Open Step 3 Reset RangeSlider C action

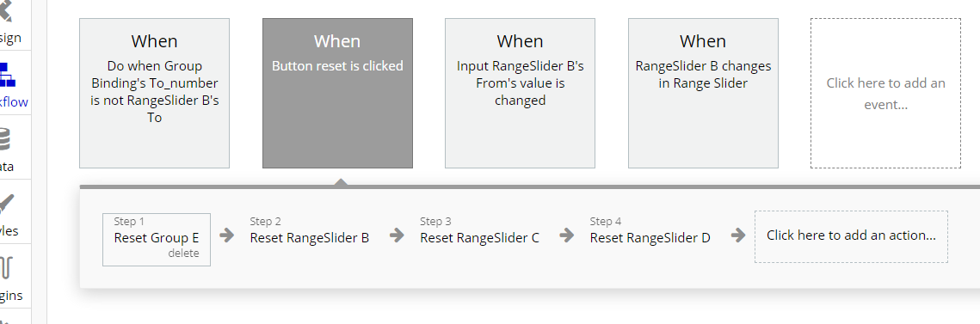click(x=479, y=238)
